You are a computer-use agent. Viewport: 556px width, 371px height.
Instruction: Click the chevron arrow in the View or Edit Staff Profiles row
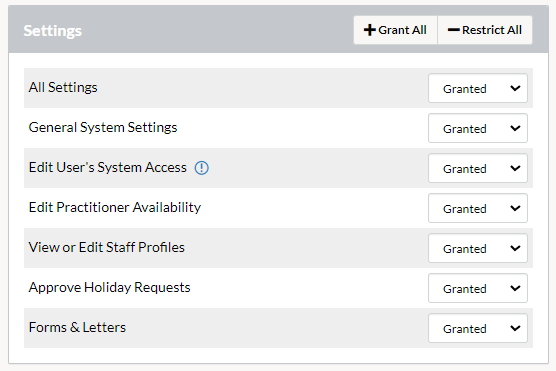(x=515, y=248)
